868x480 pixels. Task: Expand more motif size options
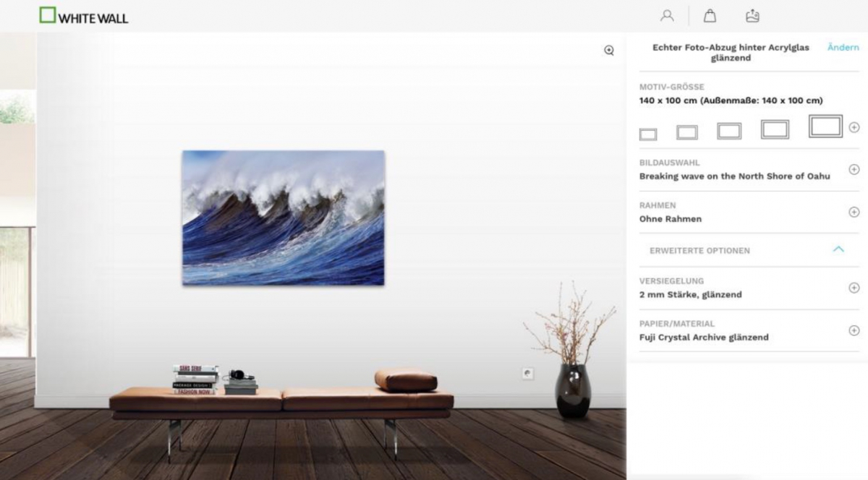pos(854,127)
